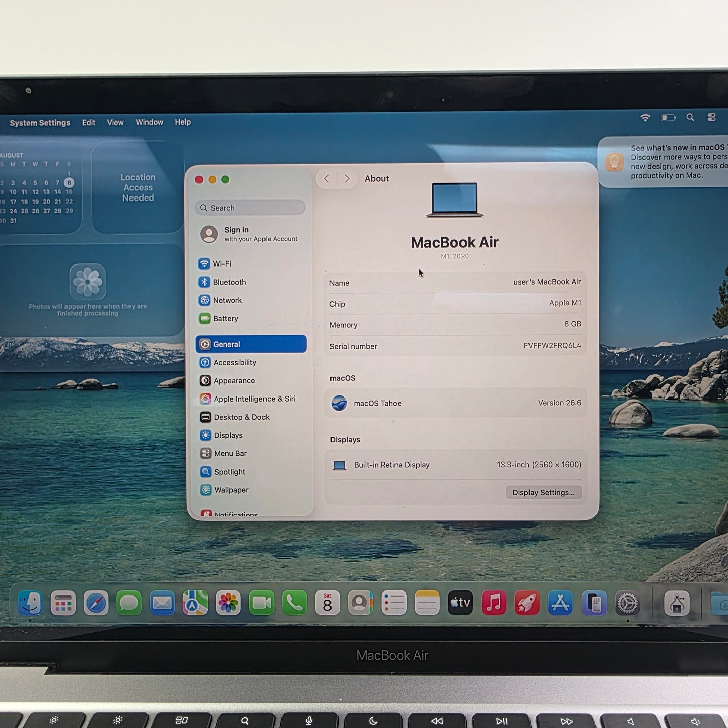Open the System Settings app menu

tap(40, 123)
